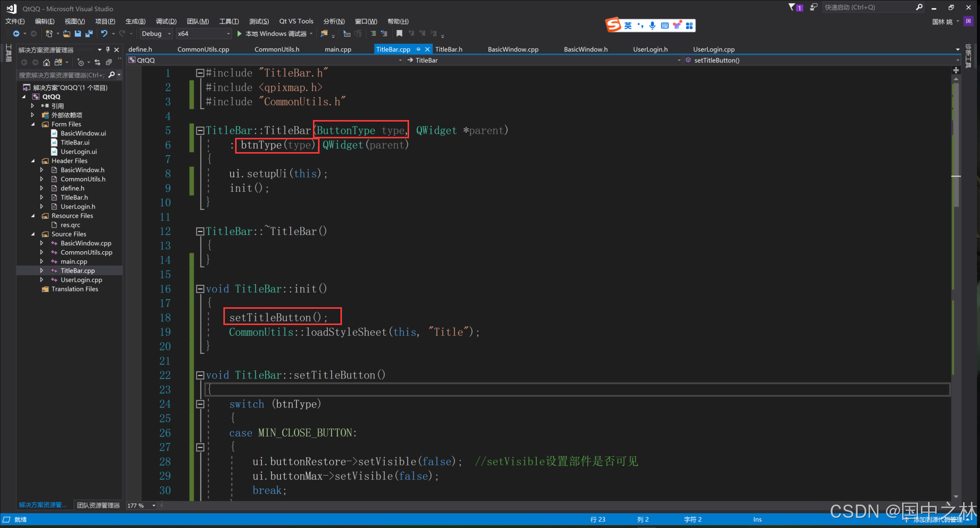Click the pending changes filter clock icon
980x528 pixels.
(80, 62)
